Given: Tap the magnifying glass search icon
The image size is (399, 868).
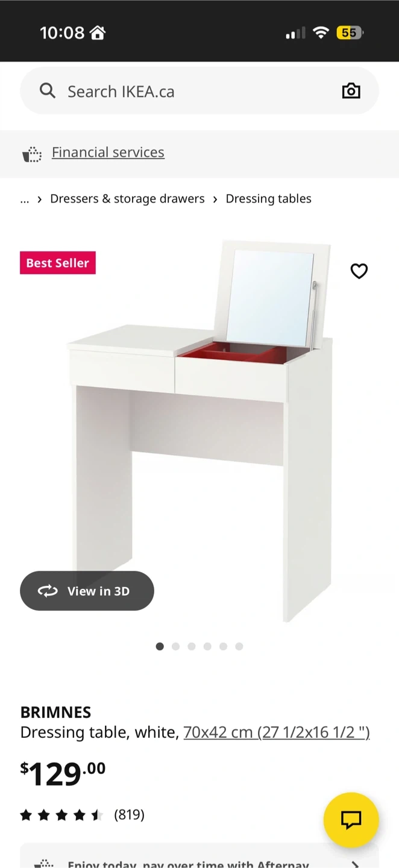Looking at the screenshot, I should pos(48,91).
